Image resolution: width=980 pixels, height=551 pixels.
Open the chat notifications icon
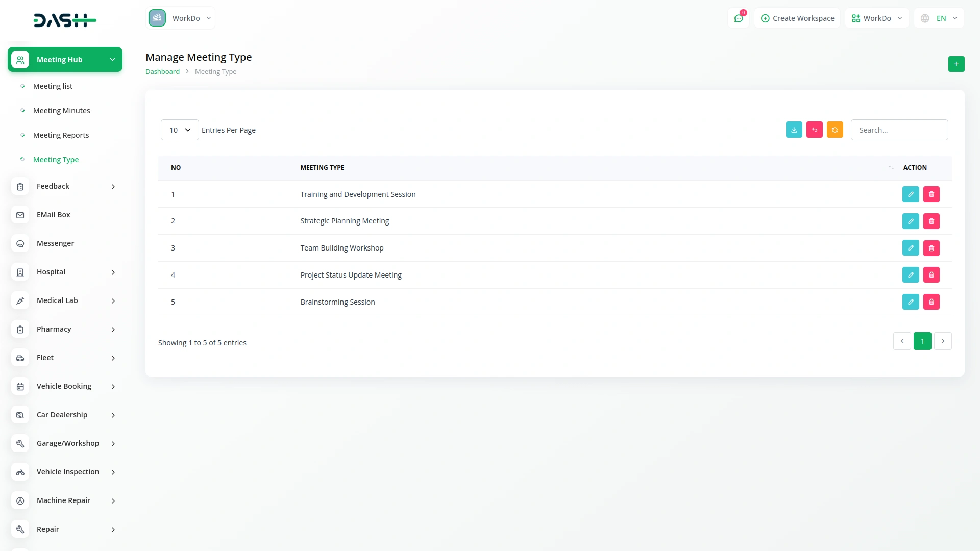739,18
